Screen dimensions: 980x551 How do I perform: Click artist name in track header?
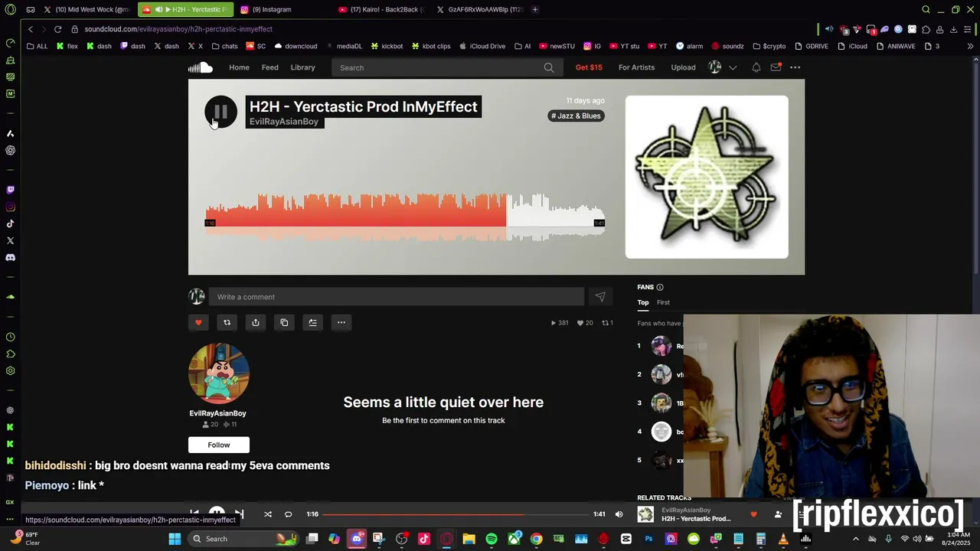[x=283, y=122]
